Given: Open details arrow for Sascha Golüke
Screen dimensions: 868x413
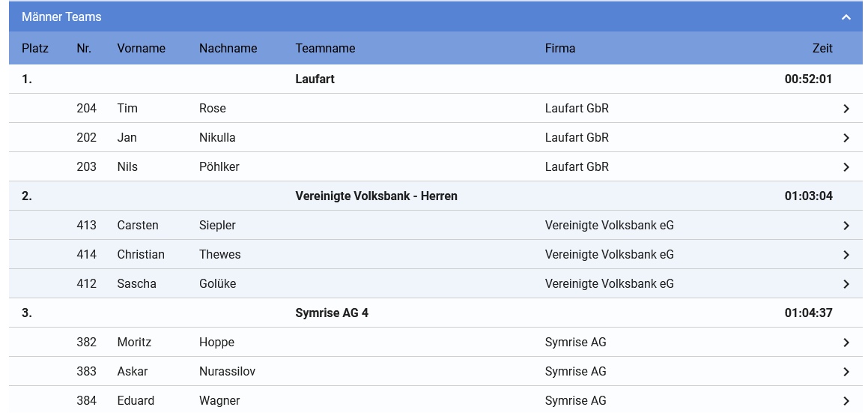Looking at the screenshot, I should point(846,284).
